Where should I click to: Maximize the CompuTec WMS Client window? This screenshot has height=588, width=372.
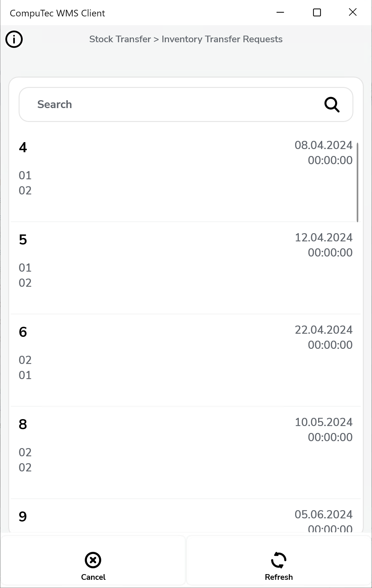(317, 13)
